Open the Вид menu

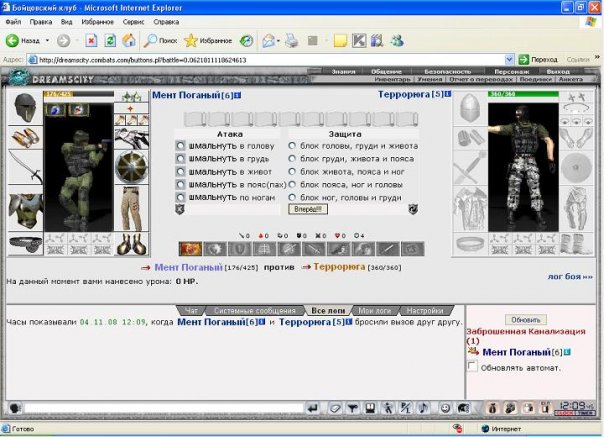(x=67, y=22)
